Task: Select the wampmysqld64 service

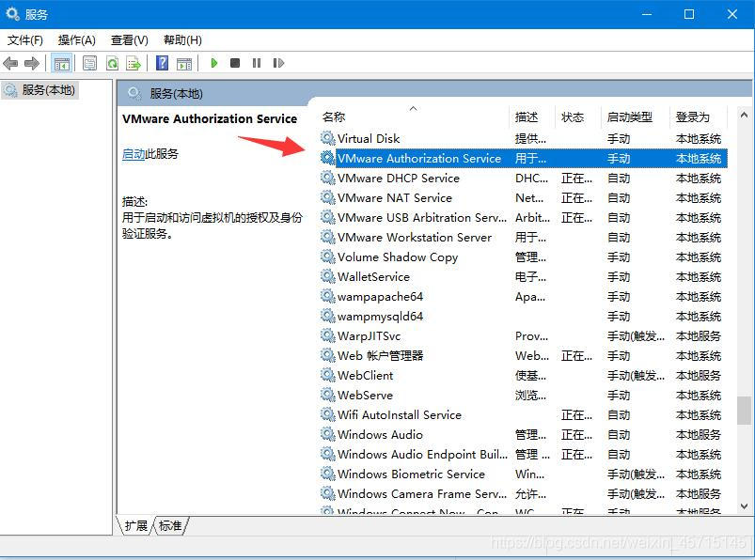Action: coord(524,316)
